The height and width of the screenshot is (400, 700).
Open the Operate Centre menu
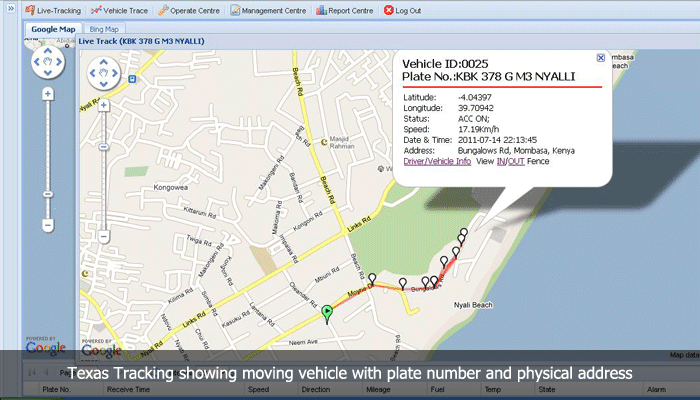(189, 10)
